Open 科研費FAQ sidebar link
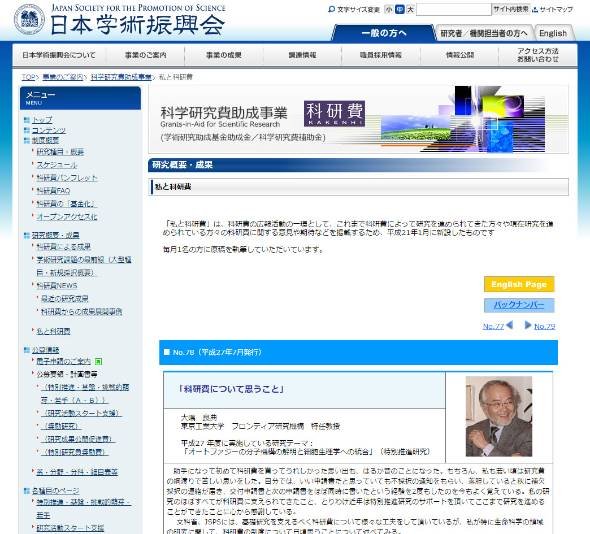 53,191
